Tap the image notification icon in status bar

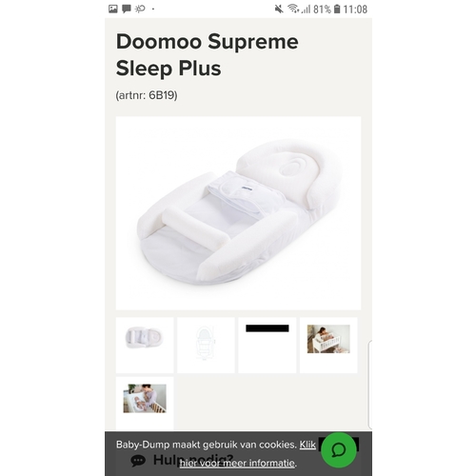click(x=113, y=9)
